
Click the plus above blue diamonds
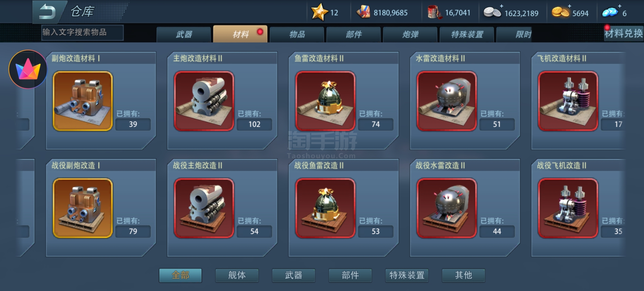pos(620,6)
